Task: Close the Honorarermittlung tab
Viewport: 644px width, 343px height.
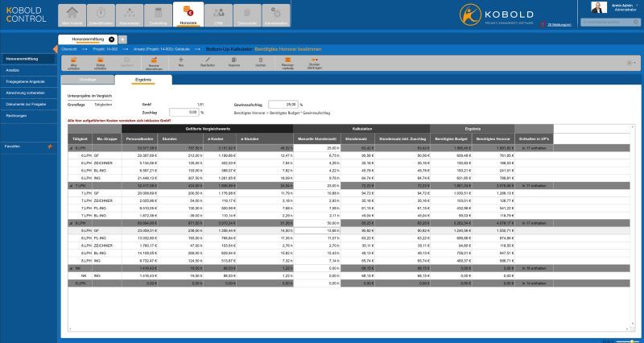Action: point(113,39)
